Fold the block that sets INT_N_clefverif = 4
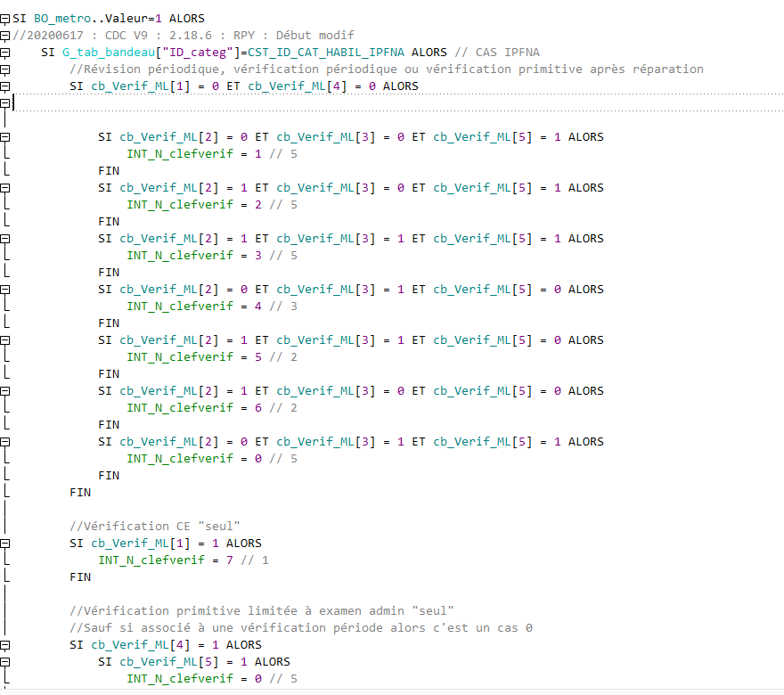The height and width of the screenshot is (695, 784). pos(5,290)
